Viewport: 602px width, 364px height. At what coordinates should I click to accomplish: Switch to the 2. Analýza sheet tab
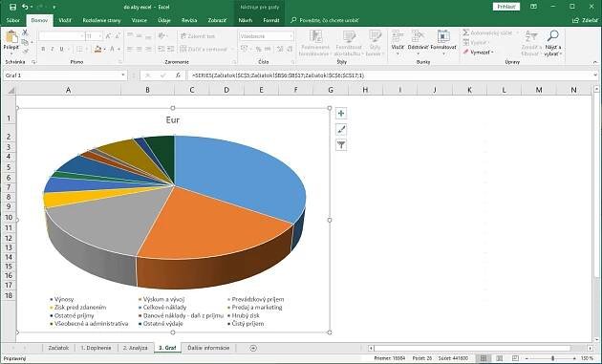[x=135, y=348]
